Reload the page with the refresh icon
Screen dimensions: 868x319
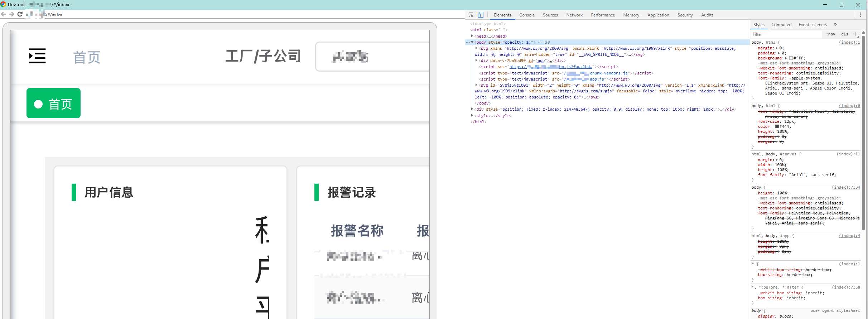(x=20, y=14)
